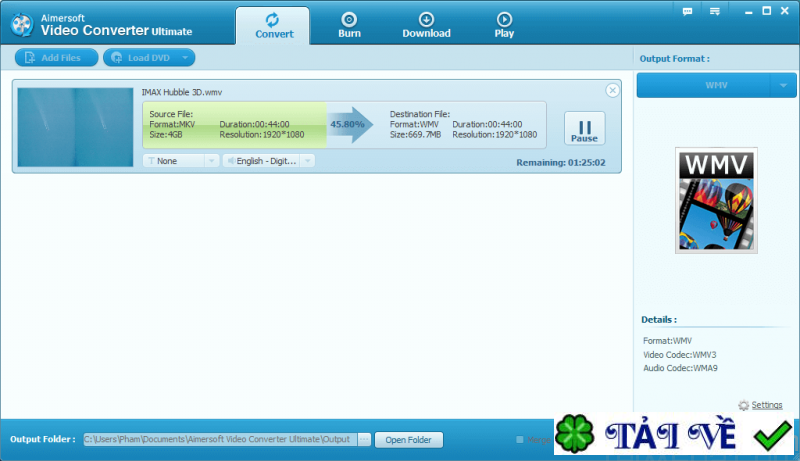800x461 pixels.
Task: Click the Remaining: 01:25:02 time text
Action: click(561, 163)
